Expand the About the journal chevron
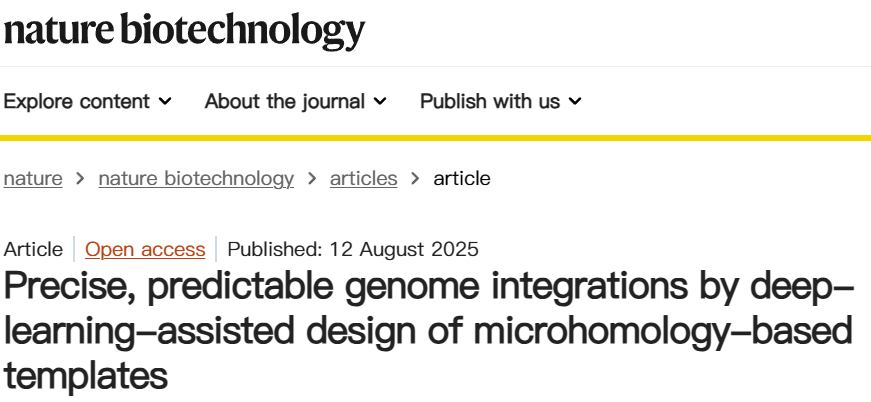Screen dimensions: 871x402 380,101
